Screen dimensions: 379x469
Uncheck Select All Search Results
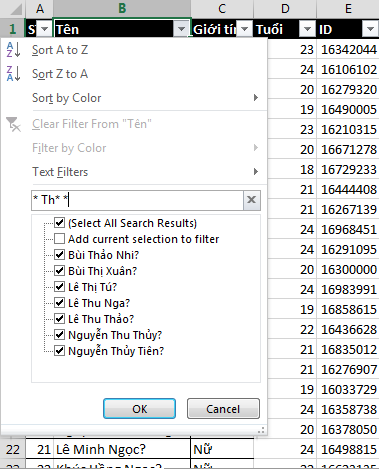click(59, 223)
